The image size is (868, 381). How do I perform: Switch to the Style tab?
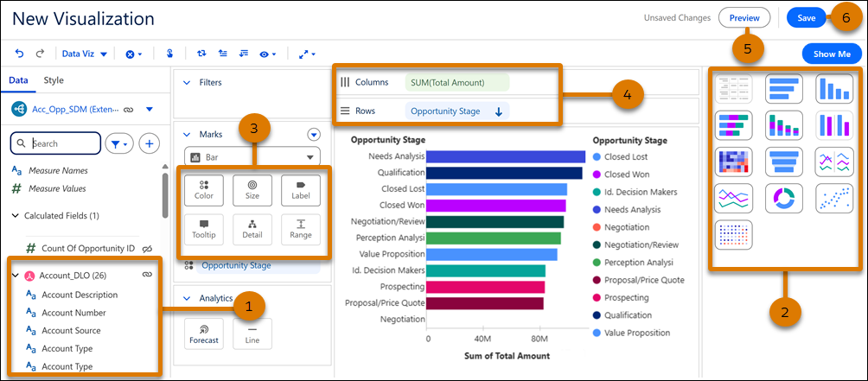point(53,80)
